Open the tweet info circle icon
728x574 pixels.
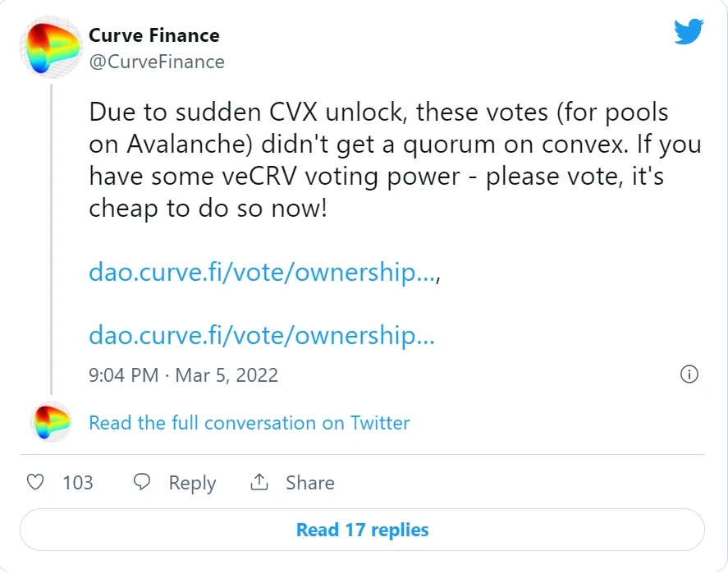(689, 374)
